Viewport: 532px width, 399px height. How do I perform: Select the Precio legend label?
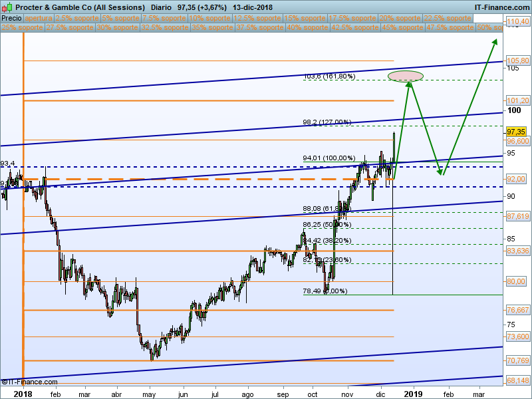[x=11, y=19]
